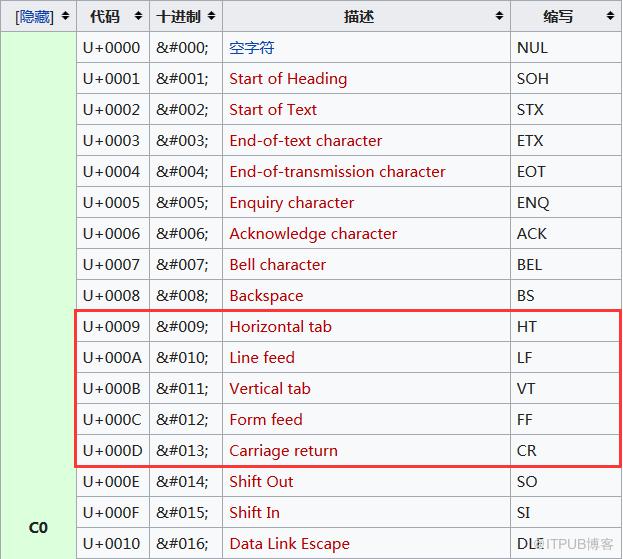Image resolution: width=623 pixels, height=559 pixels.
Task: Click the HT abbreviation cell
Action: pyautogui.click(x=566, y=327)
